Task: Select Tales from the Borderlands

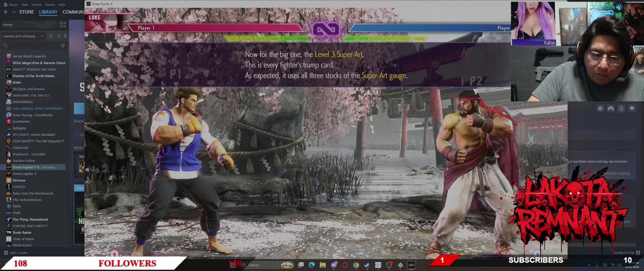Action: (33, 193)
